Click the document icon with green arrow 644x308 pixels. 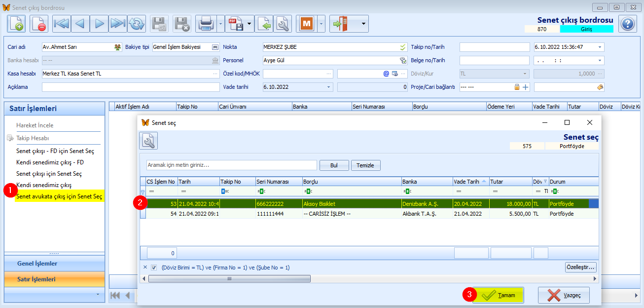coord(264,23)
